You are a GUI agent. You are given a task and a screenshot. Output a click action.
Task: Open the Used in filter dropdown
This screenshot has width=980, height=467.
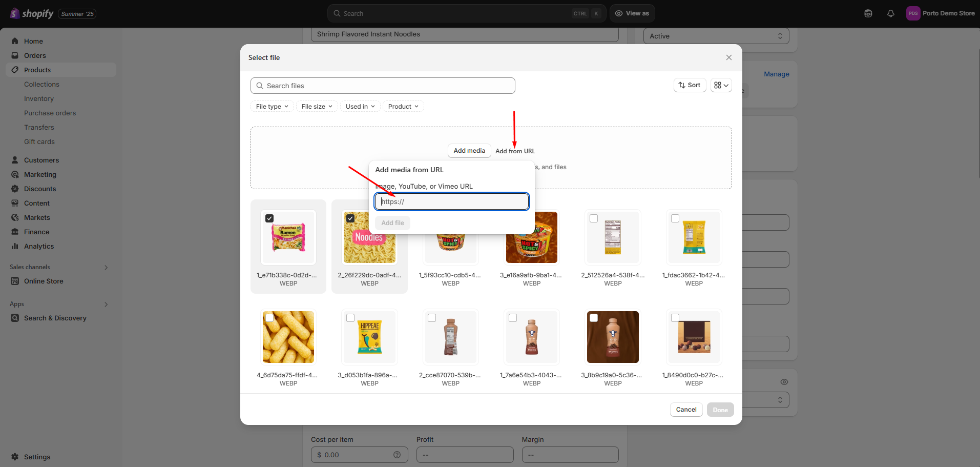360,107
